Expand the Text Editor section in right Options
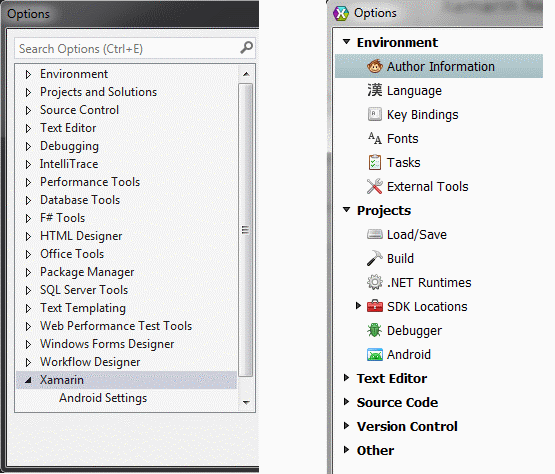 coord(347,378)
